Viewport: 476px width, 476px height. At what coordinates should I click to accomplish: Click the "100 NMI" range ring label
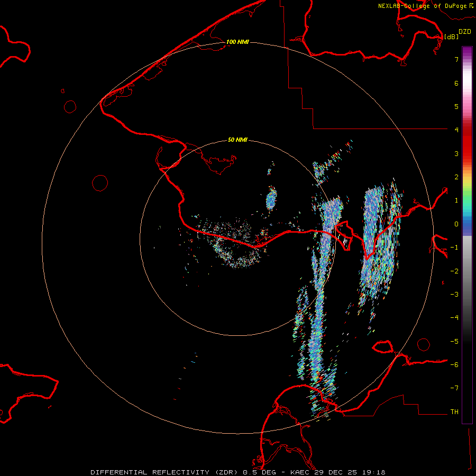coord(237,42)
